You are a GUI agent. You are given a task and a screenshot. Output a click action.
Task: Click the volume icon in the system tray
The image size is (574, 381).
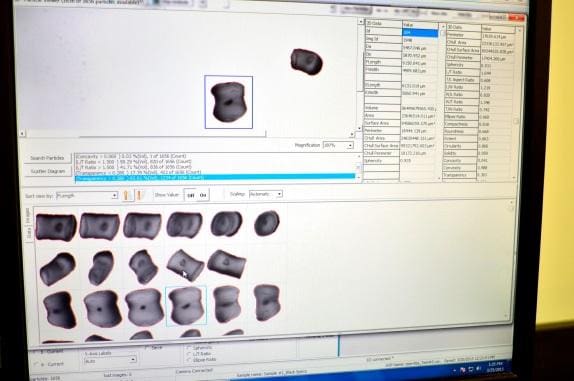478,369
